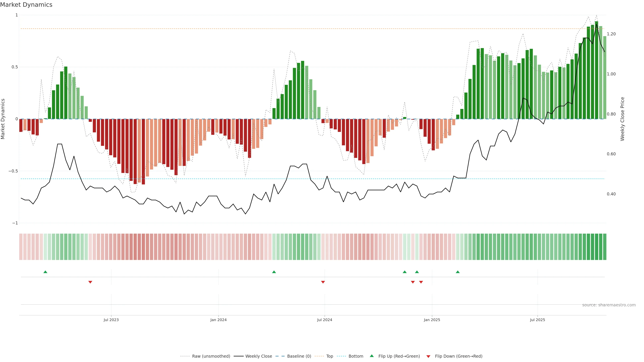Click the Flip Up marker near April 2024

[x=274, y=272]
